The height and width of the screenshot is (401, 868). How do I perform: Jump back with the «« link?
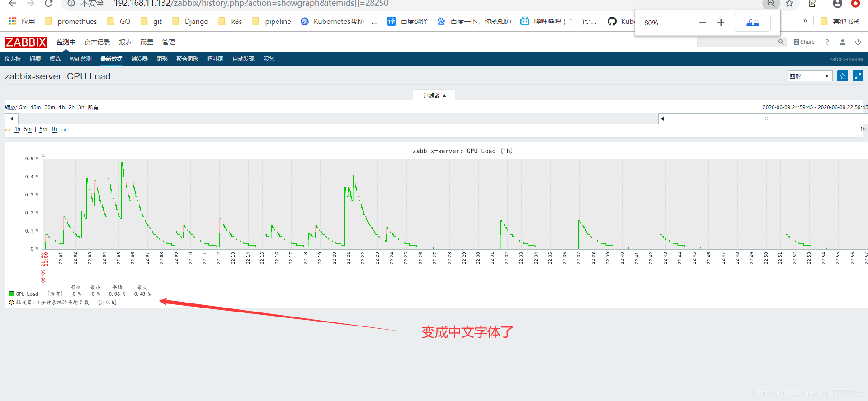point(8,130)
